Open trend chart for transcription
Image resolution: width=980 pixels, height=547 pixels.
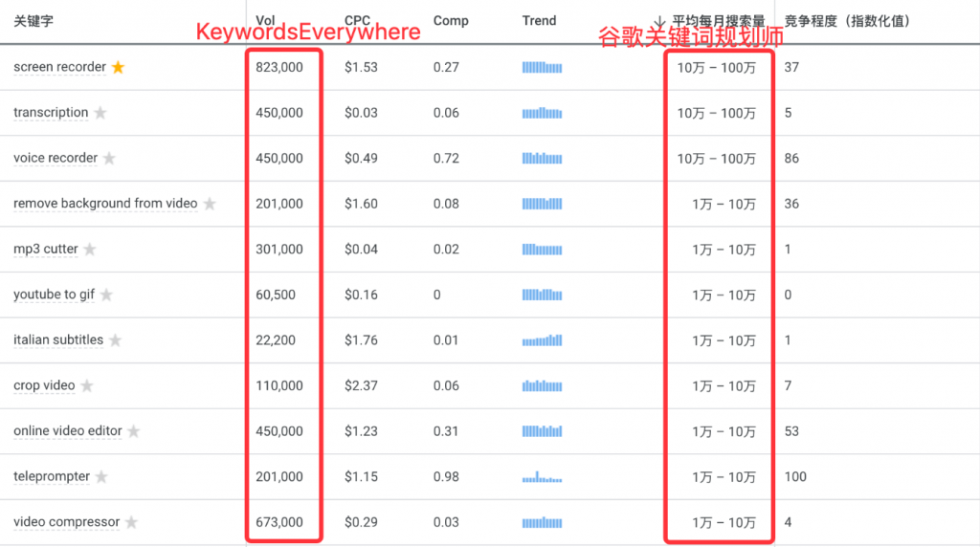542,113
